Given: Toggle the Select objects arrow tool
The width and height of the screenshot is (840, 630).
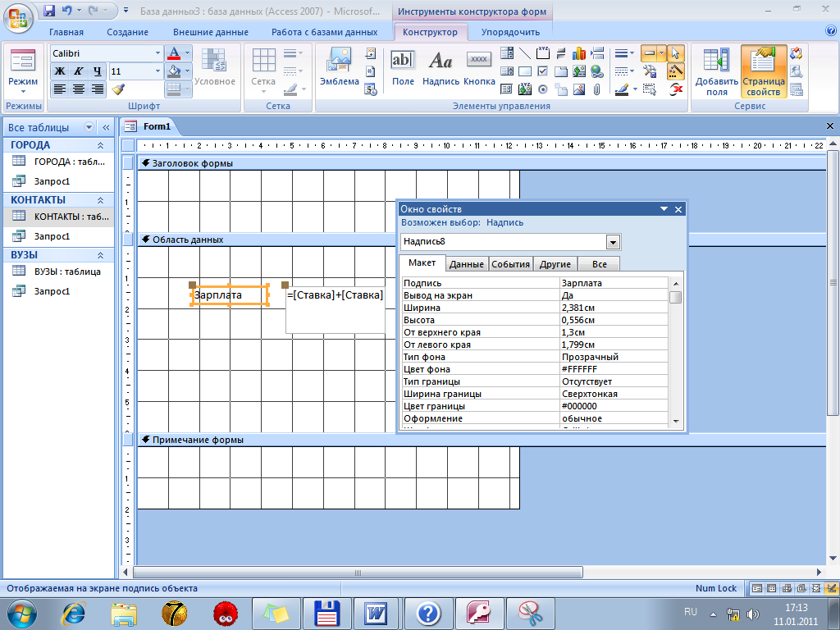Looking at the screenshot, I should tap(675, 53).
